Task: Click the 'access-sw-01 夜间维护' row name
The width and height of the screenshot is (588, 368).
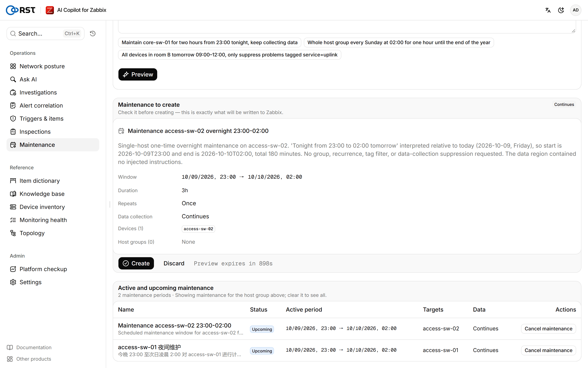Action: [x=149, y=347]
